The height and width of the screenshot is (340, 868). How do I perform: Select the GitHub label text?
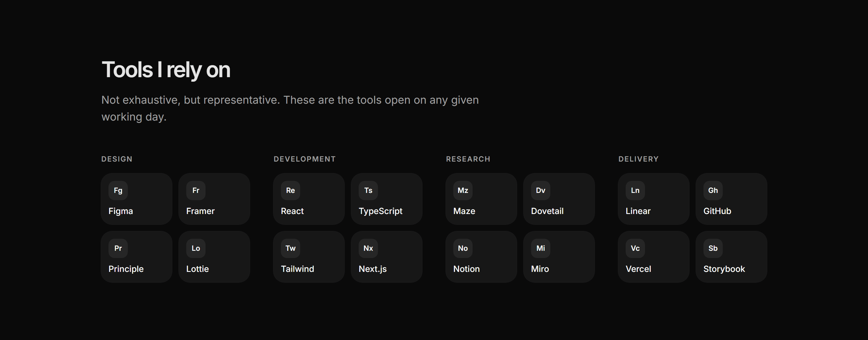pos(717,211)
